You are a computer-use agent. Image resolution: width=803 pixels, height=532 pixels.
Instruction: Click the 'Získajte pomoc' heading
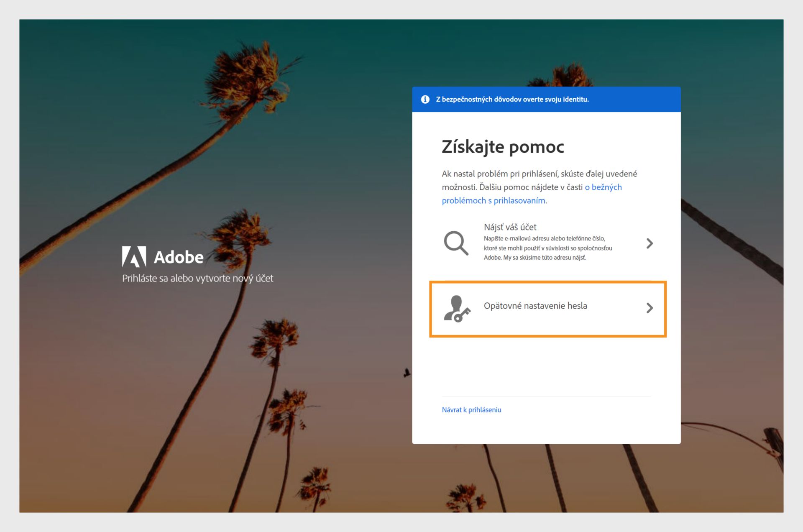[503, 147]
